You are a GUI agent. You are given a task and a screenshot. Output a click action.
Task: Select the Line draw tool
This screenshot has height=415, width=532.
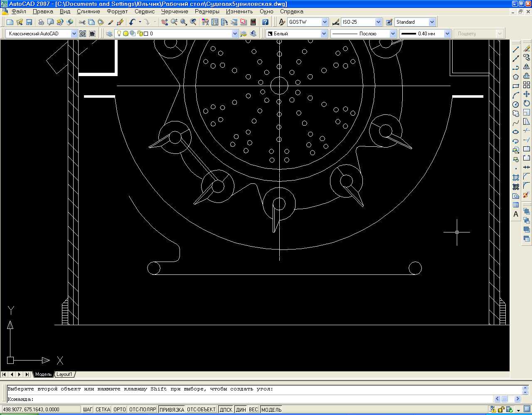pyautogui.click(x=516, y=49)
